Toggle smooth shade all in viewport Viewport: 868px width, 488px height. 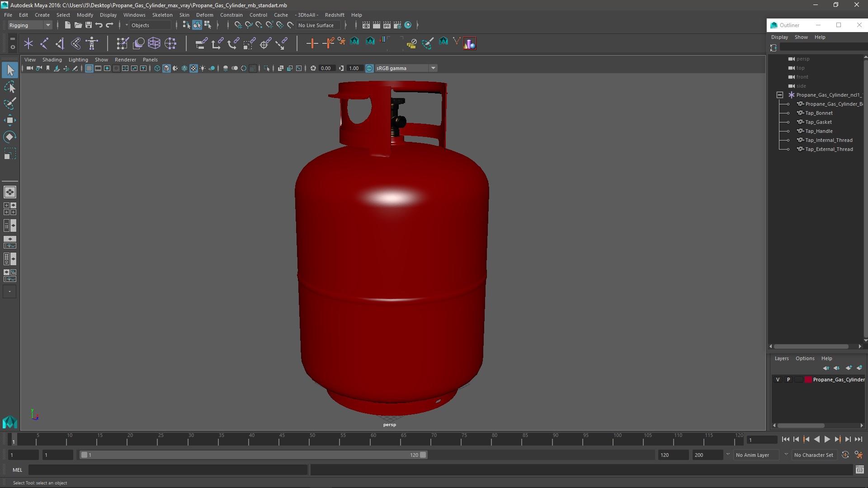166,68
